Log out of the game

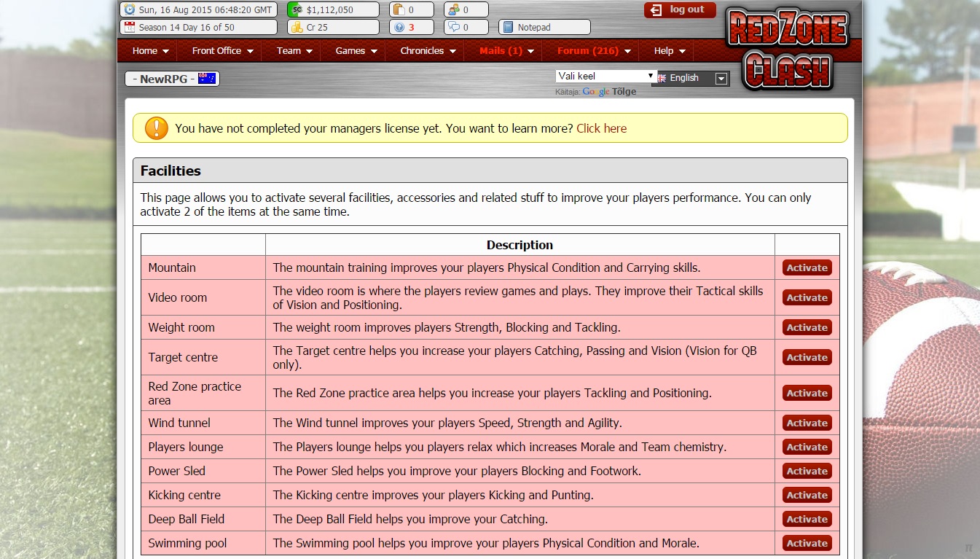pos(679,10)
